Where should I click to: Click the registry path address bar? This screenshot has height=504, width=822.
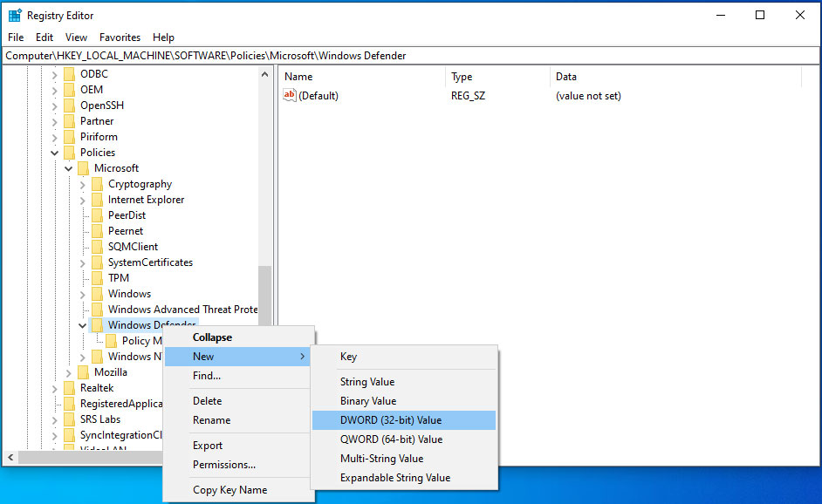tap(411, 56)
